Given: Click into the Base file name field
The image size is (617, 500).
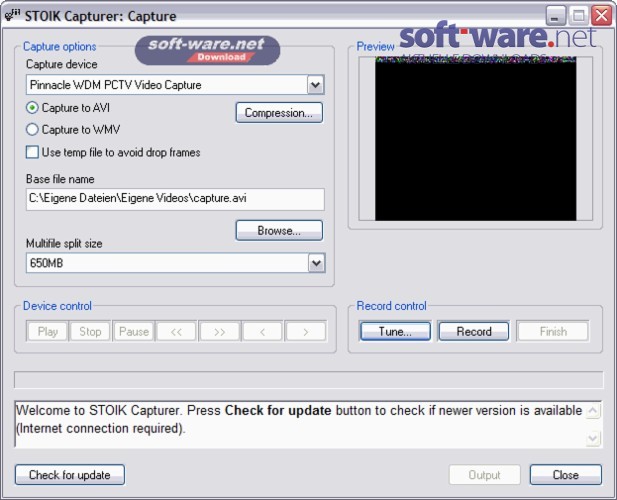Looking at the screenshot, I should (x=175, y=199).
